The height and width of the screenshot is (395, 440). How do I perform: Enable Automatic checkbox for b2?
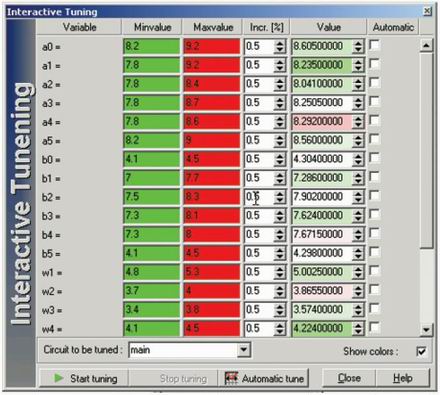click(x=375, y=196)
